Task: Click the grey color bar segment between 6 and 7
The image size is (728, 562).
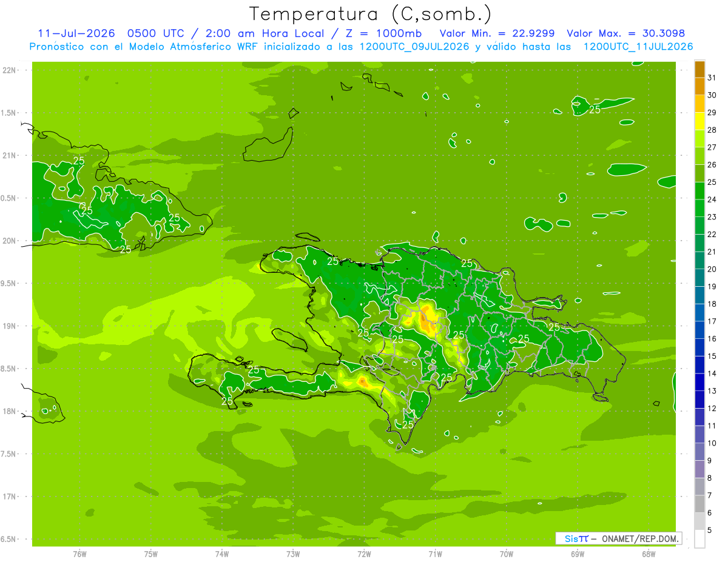Action: 699,504
